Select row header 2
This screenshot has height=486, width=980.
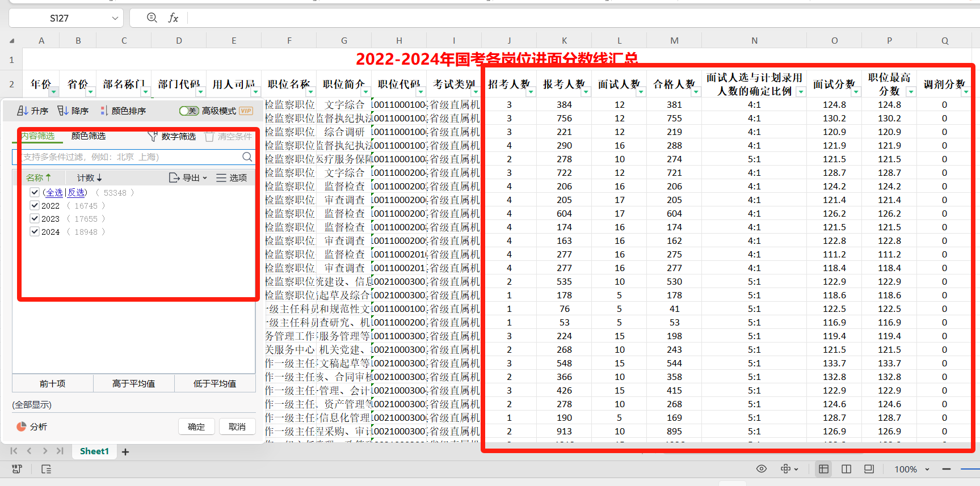coord(11,84)
